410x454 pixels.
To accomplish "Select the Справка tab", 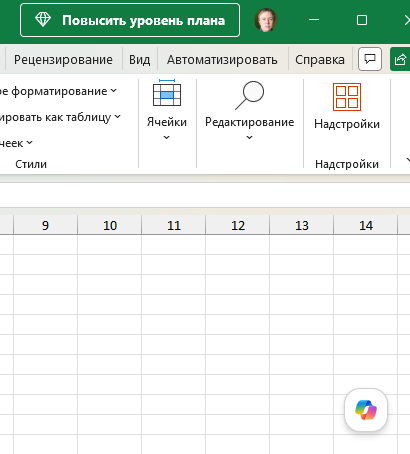I will click(x=320, y=60).
